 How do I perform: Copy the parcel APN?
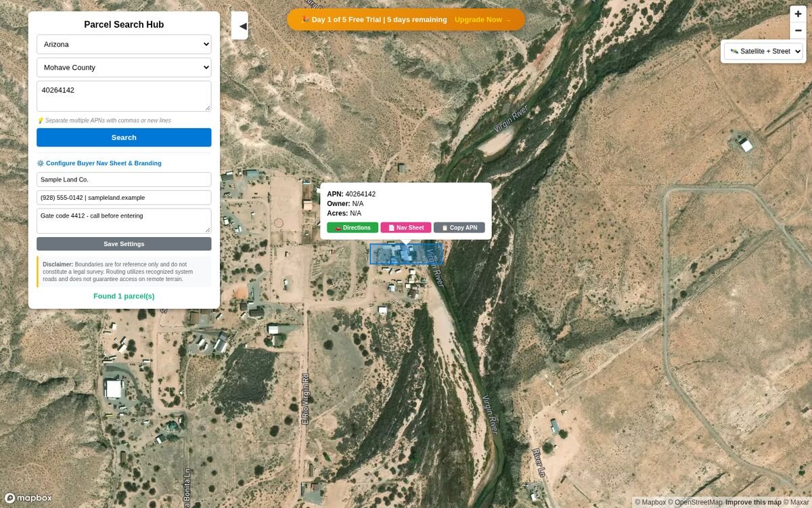[x=459, y=228]
